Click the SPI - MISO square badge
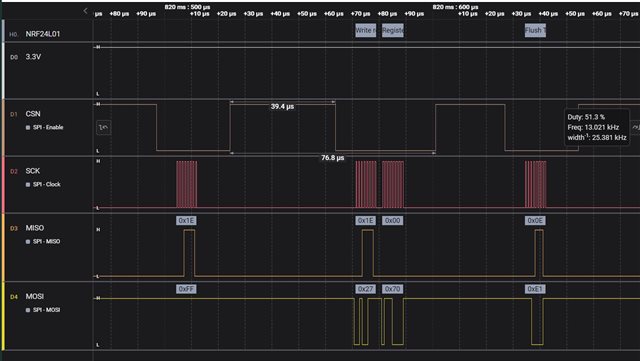The width and height of the screenshot is (640, 361). (x=28, y=242)
